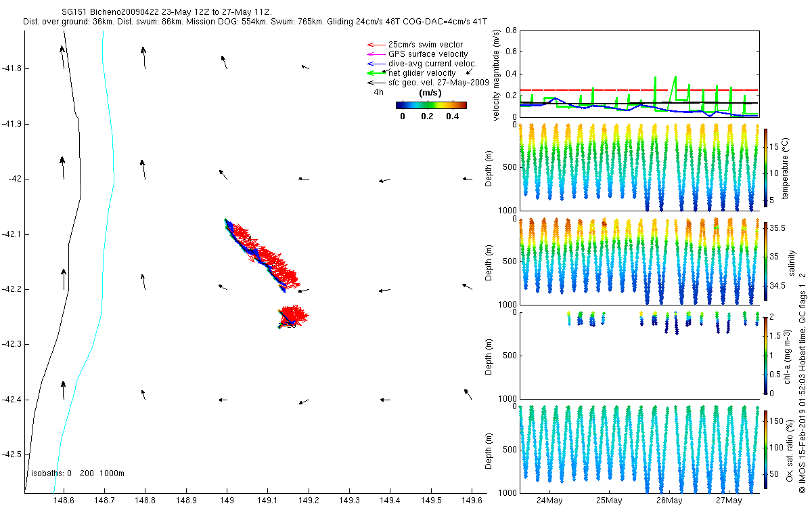
Task: Click the red swim vector legend arrow
Action: pyautogui.click(x=375, y=45)
